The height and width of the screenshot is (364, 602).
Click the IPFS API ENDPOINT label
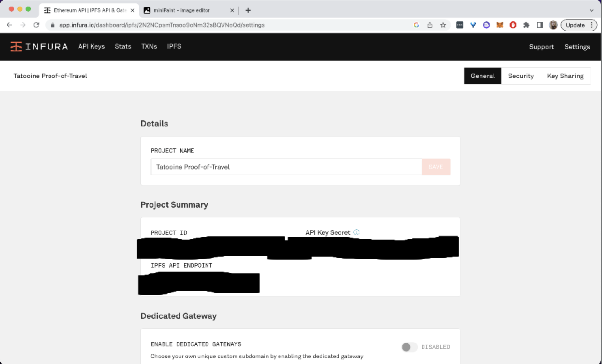point(181,265)
